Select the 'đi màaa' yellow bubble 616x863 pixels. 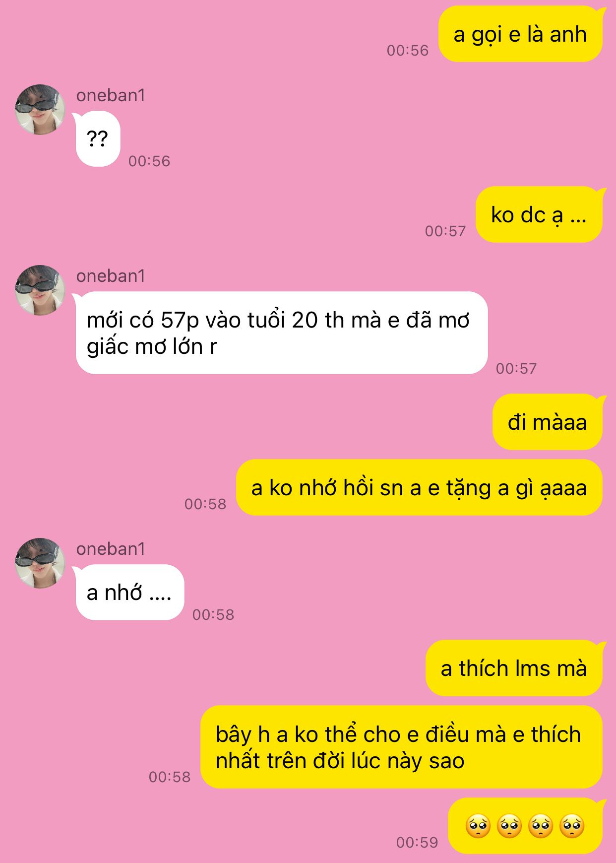click(x=548, y=422)
